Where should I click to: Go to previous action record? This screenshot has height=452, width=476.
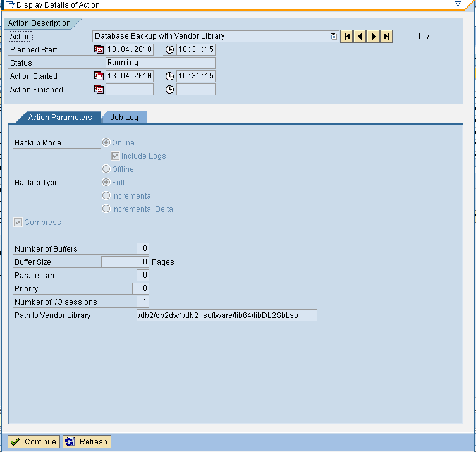(360, 37)
